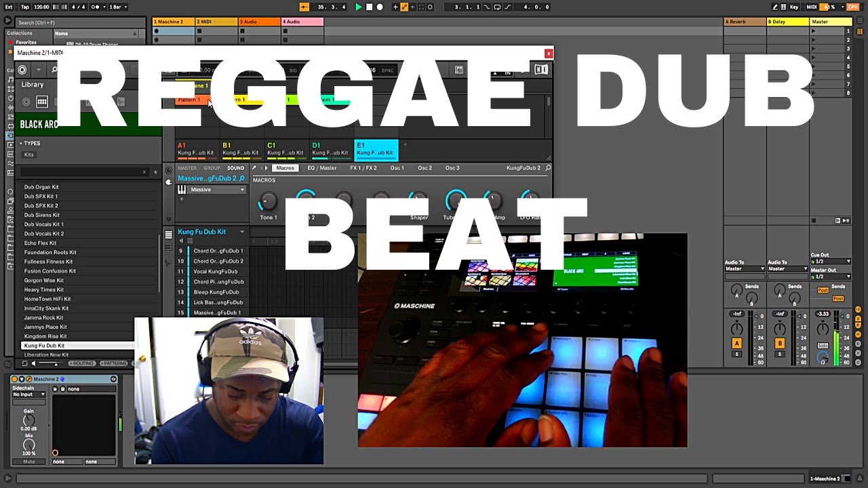
Task: Click the Tap tempo button
Action: pyautogui.click(x=25, y=7)
